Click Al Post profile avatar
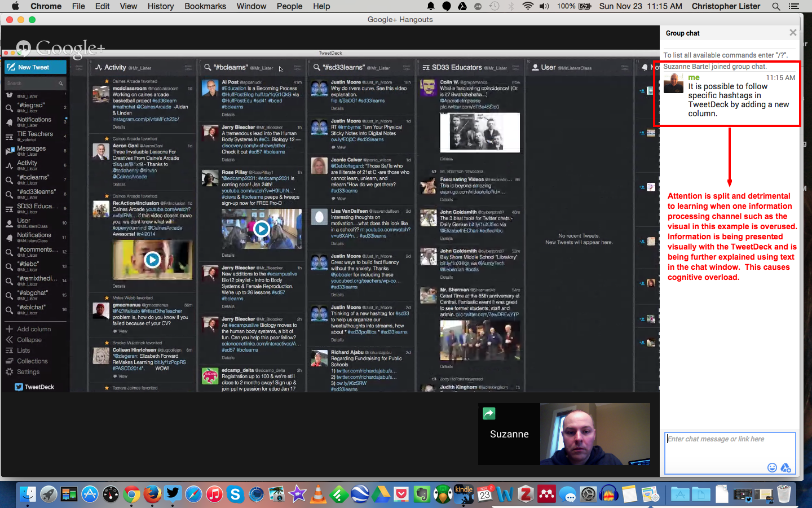The image size is (812, 508). (x=210, y=88)
